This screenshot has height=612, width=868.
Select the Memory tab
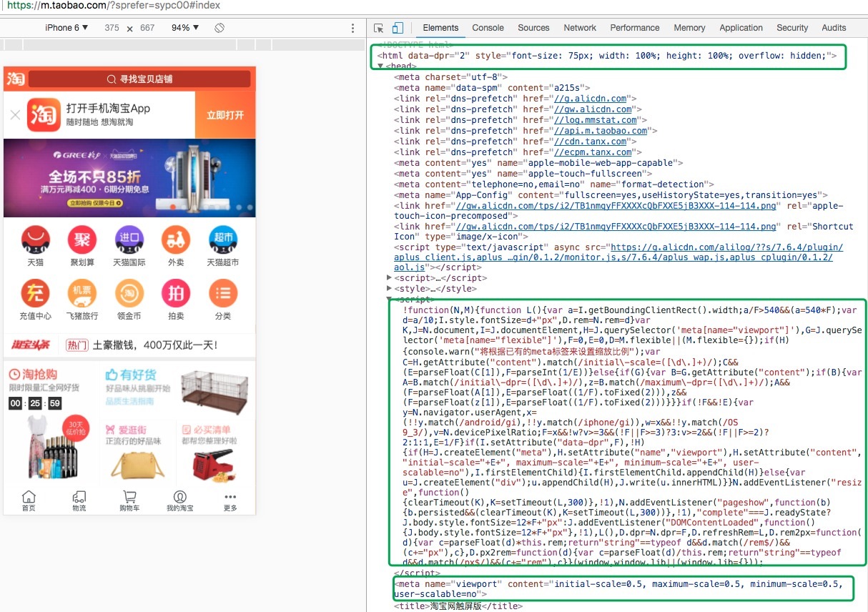[689, 28]
